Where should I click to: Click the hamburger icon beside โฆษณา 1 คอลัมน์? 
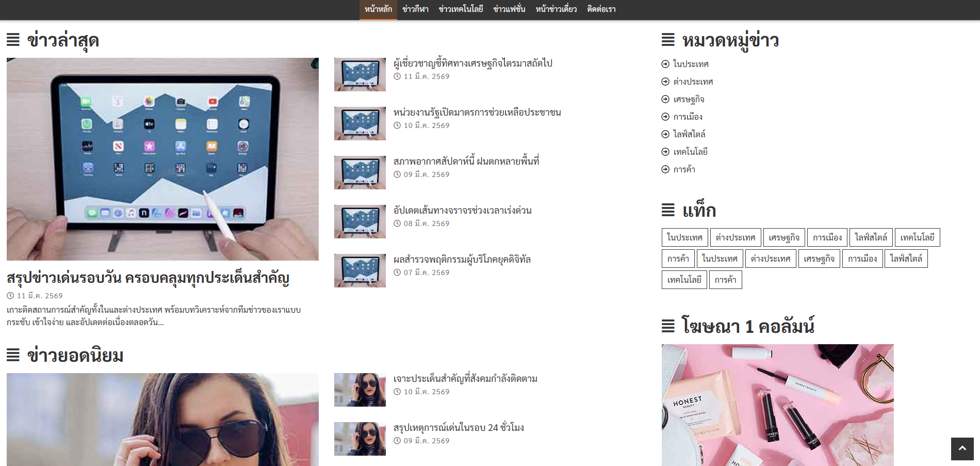pyautogui.click(x=667, y=325)
